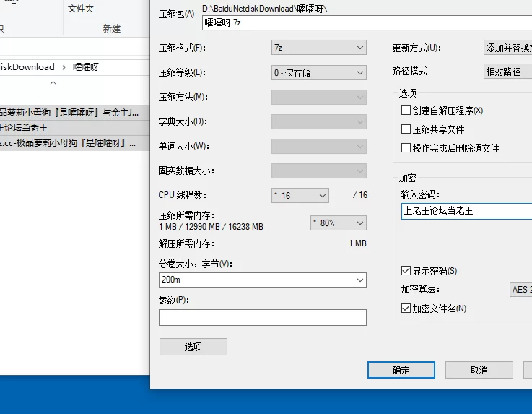
Task: Click the 参数 text input field
Action: [262, 317]
